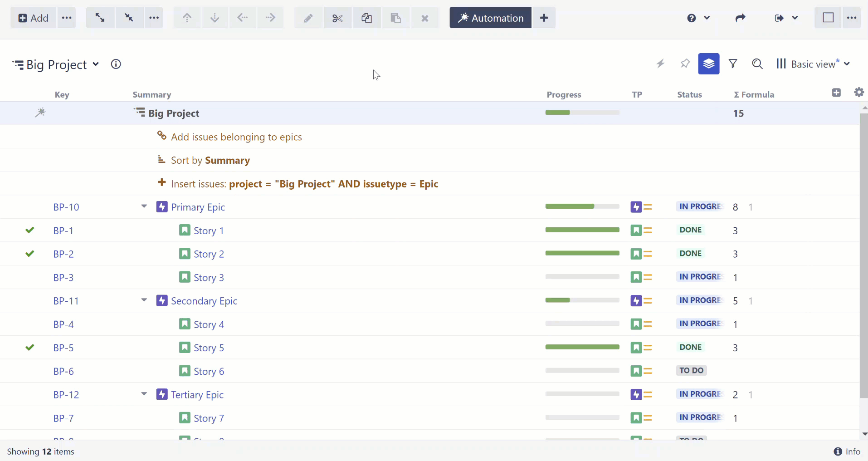868x461 pixels.
Task: Open the help menu dropdown
Action: coord(698,18)
